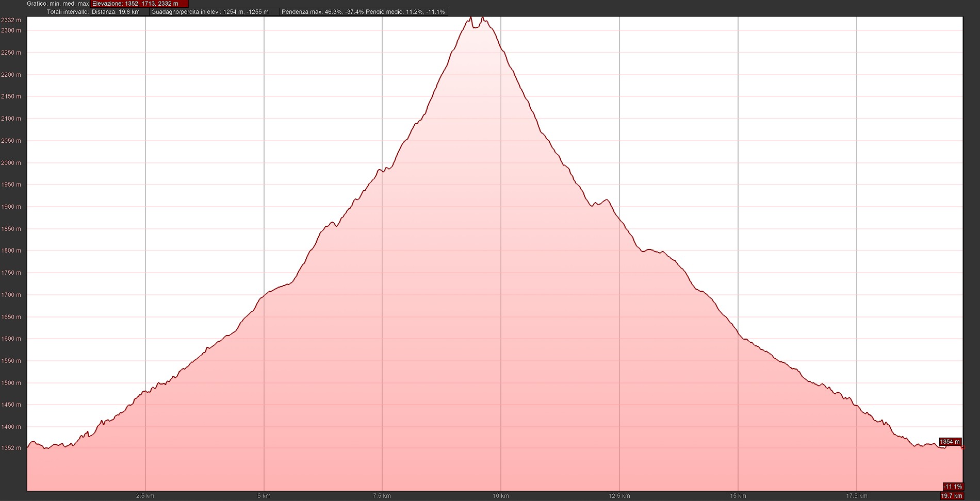980x501 pixels.
Task: Click the red cursor marker on profile end
Action: pos(962,447)
